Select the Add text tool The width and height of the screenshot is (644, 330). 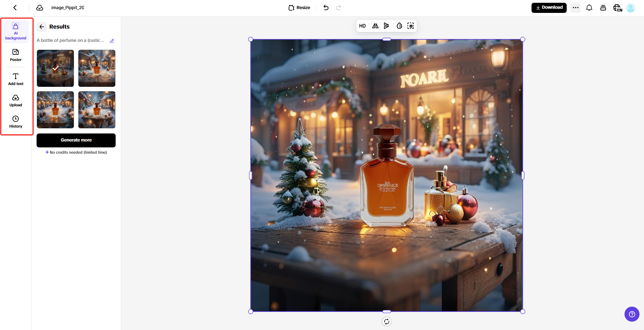tap(15, 79)
